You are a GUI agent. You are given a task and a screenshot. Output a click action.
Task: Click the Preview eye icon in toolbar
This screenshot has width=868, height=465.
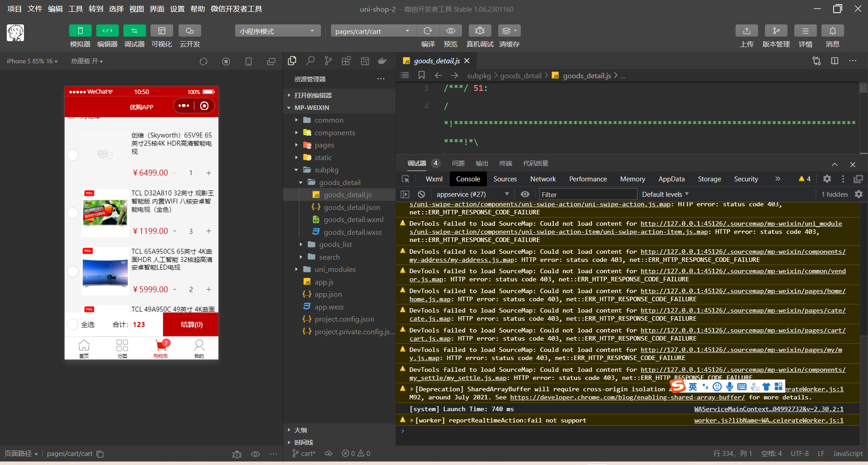click(451, 31)
